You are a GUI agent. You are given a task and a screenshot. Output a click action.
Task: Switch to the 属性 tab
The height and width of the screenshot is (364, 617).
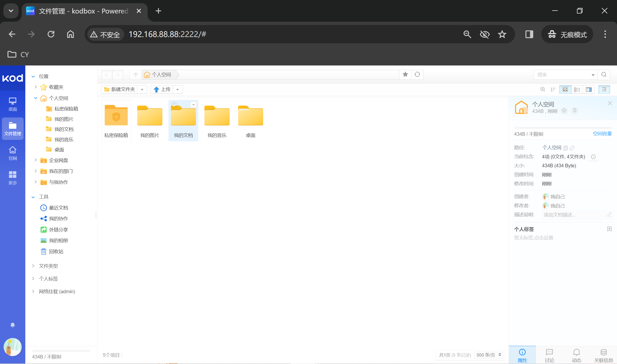(522, 355)
